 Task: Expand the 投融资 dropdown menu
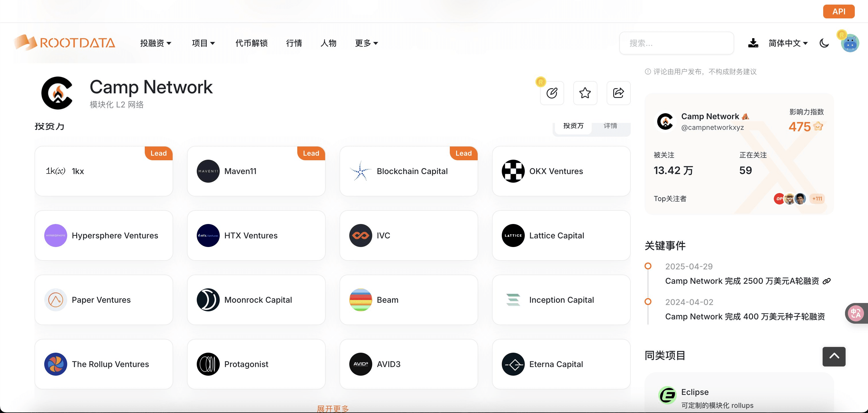156,43
